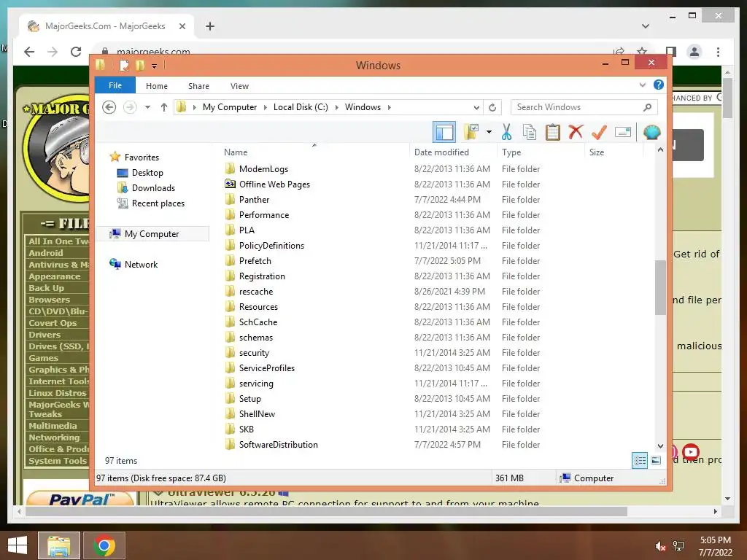Click the search magnifier icon
Viewport: 747px width, 560px height.
(648, 107)
